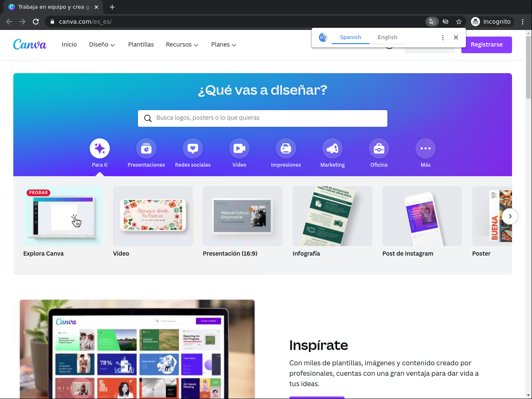Expand the Diseño dropdown menu
This screenshot has width=532, height=399.
pyautogui.click(x=102, y=44)
